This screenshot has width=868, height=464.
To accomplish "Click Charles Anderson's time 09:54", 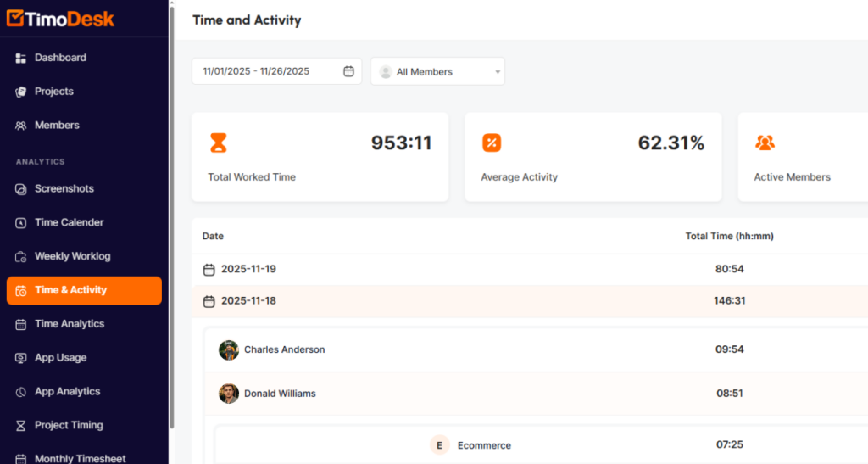I will [730, 350].
